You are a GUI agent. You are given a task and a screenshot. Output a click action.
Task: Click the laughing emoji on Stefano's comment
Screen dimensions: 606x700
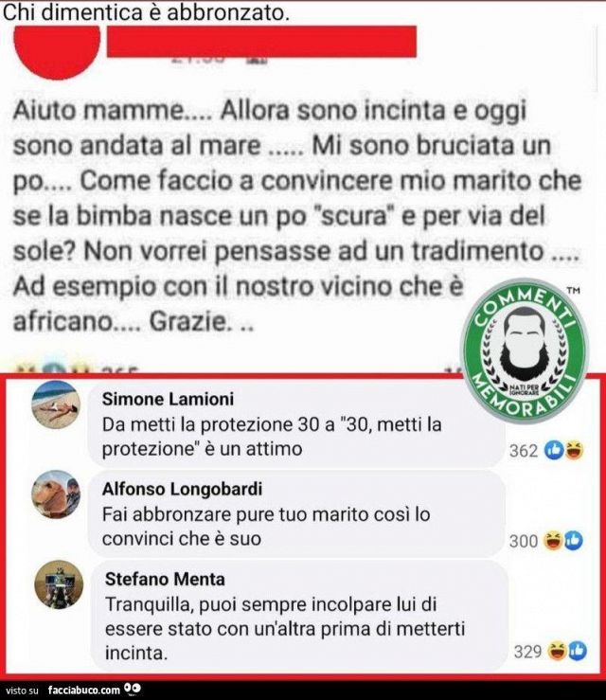(x=558, y=651)
